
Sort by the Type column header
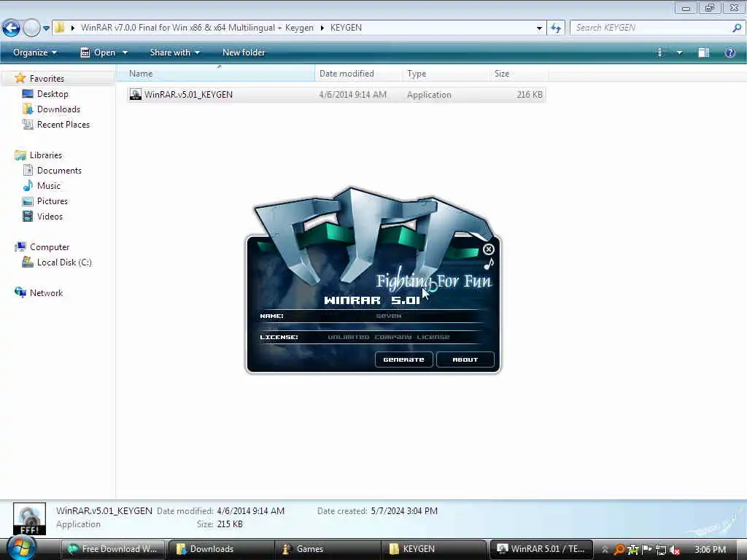446,74
